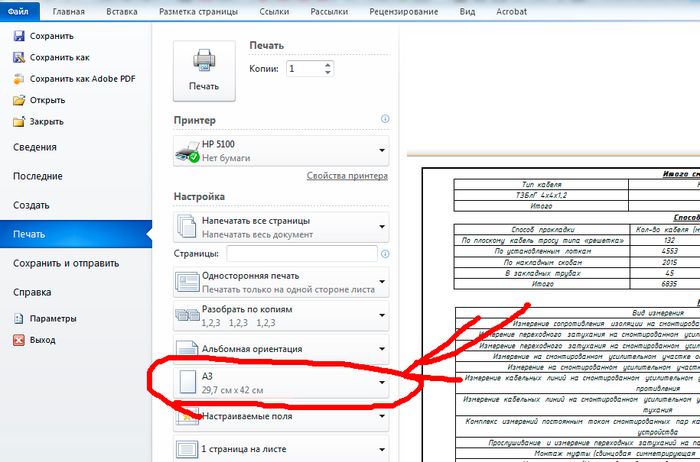Increase number of copies with up arrow
This screenshot has height=462, width=700.
pos(326,64)
